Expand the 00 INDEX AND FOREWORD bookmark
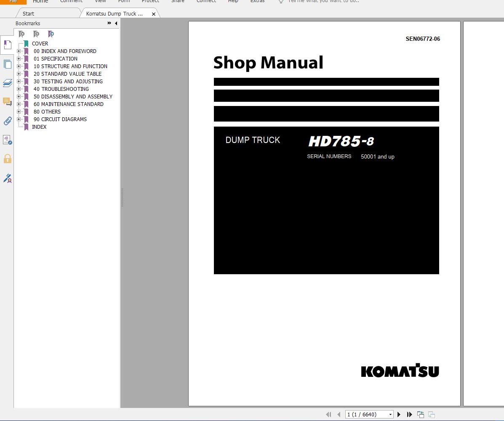The image size is (504, 421). click(x=19, y=51)
